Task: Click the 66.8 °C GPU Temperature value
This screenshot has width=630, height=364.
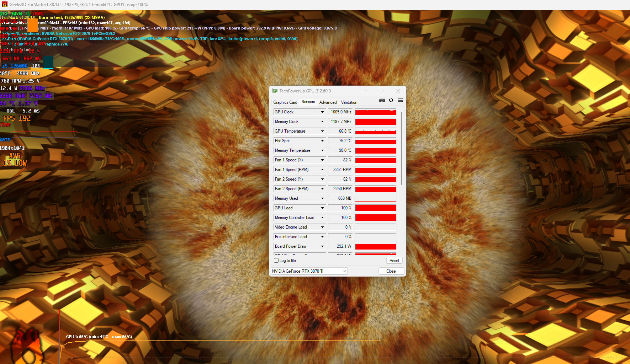Action: pos(340,131)
